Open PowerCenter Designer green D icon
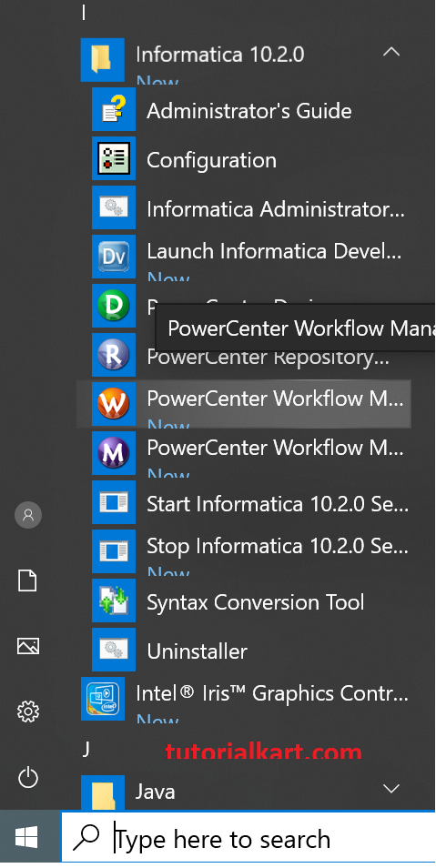 coord(114,306)
